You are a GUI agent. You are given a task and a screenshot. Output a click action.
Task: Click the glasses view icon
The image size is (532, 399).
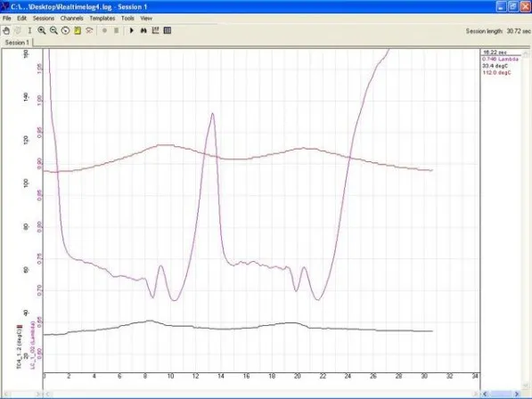click(x=89, y=31)
